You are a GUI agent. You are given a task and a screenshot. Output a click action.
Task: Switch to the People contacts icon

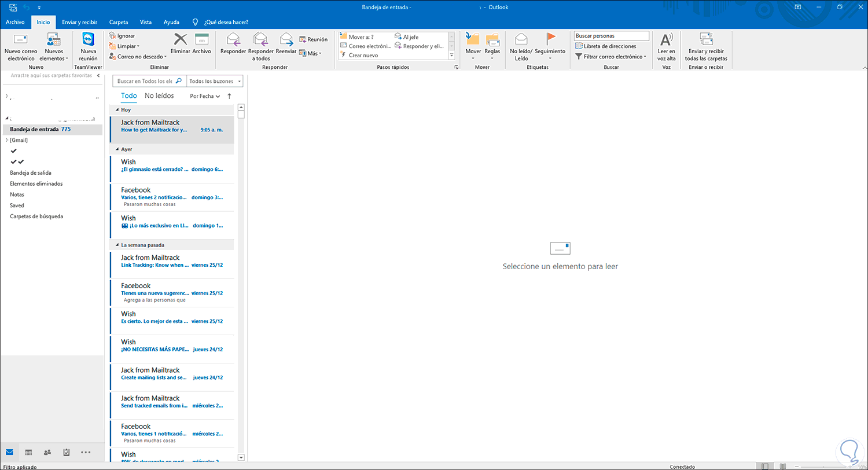[47, 452]
